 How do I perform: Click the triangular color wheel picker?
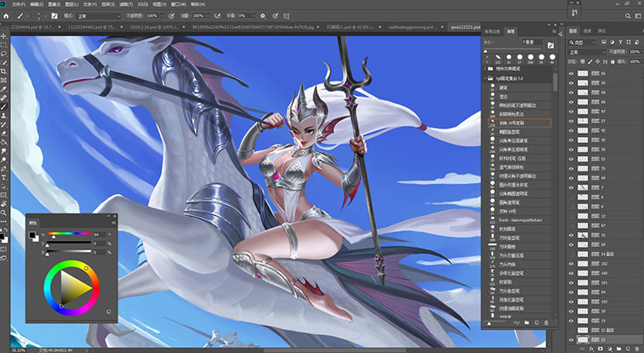tap(75, 288)
